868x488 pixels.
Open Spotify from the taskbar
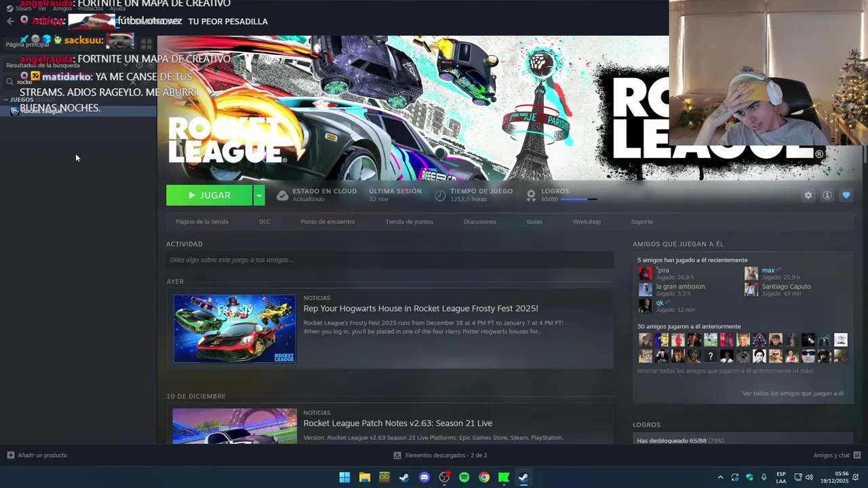(464, 477)
